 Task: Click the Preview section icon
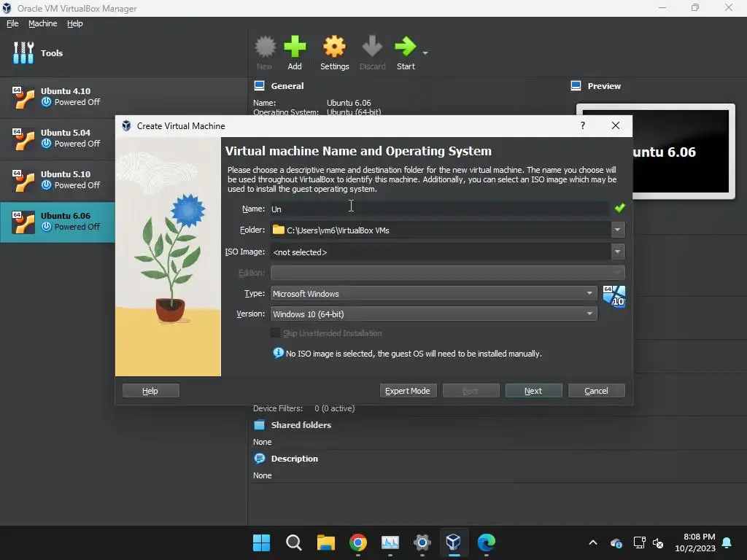click(x=576, y=86)
